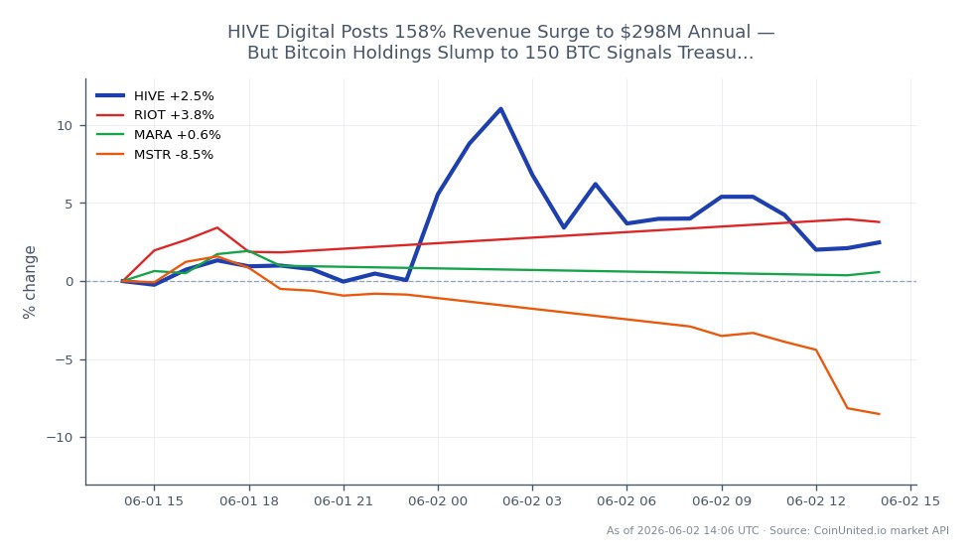Viewport: 972px width, 560px height.
Task: Click the x-axis label 06-02 09
Action: tap(722, 501)
